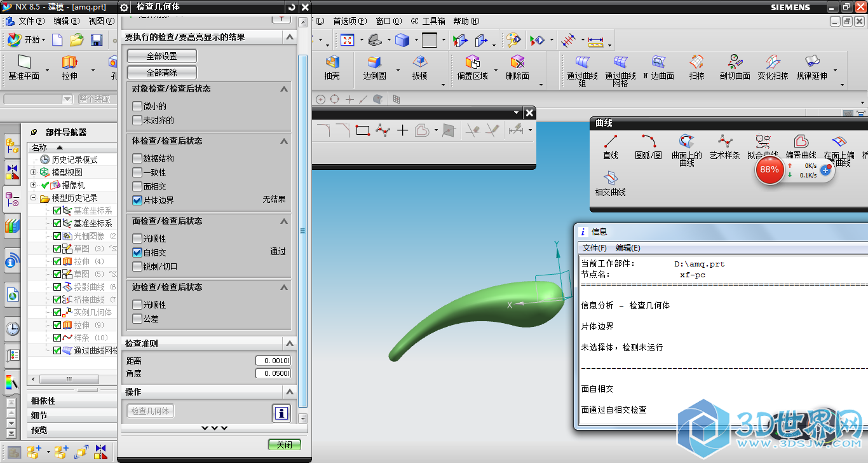Select the 艺术样条 studio spline tool

(724, 146)
